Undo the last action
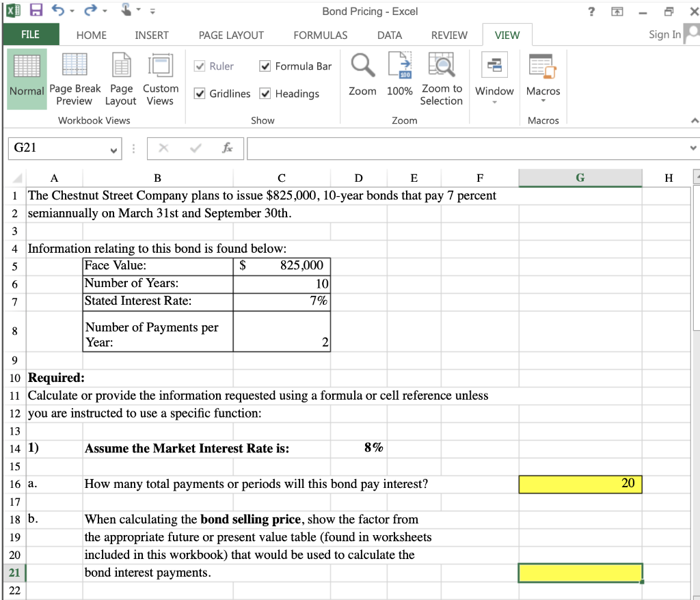The height and width of the screenshot is (600, 700). tap(56, 10)
